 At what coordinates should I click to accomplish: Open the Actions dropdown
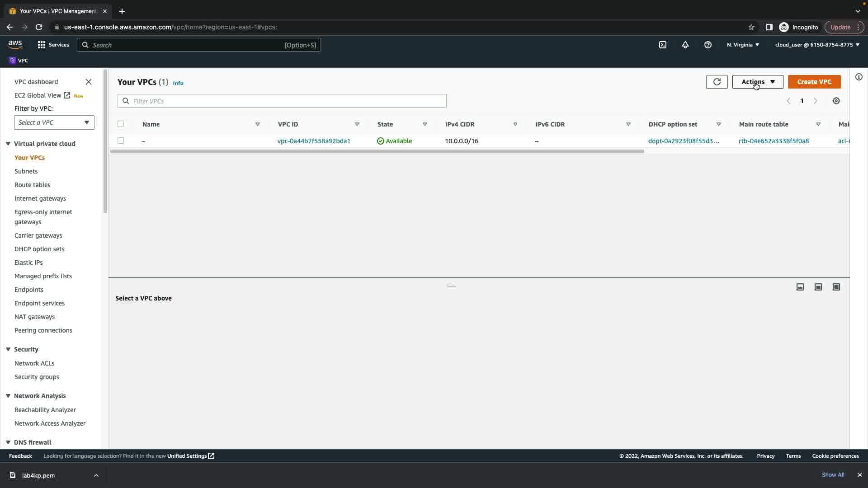pos(757,82)
